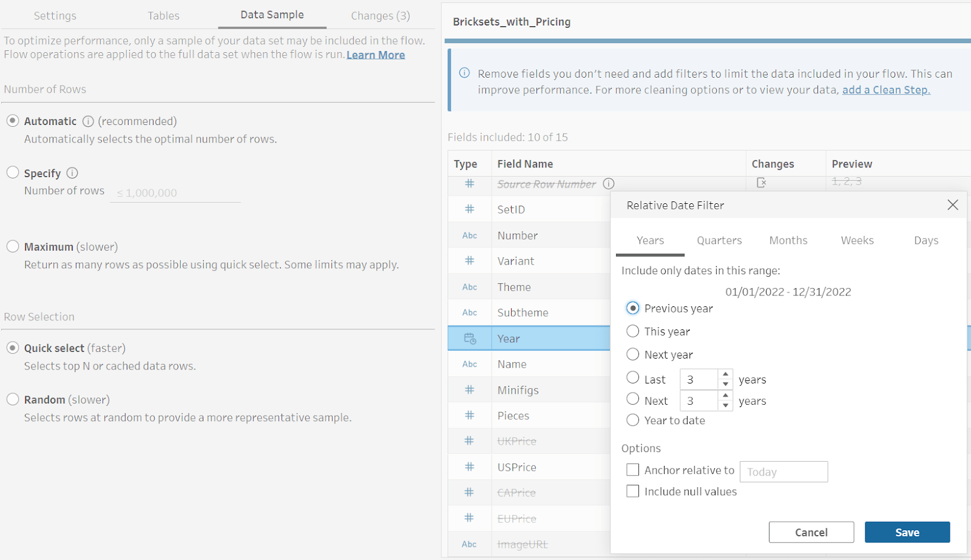The image size is (971, 560).
Task: Choose Random row selection
Action: (x=13, y=399)
